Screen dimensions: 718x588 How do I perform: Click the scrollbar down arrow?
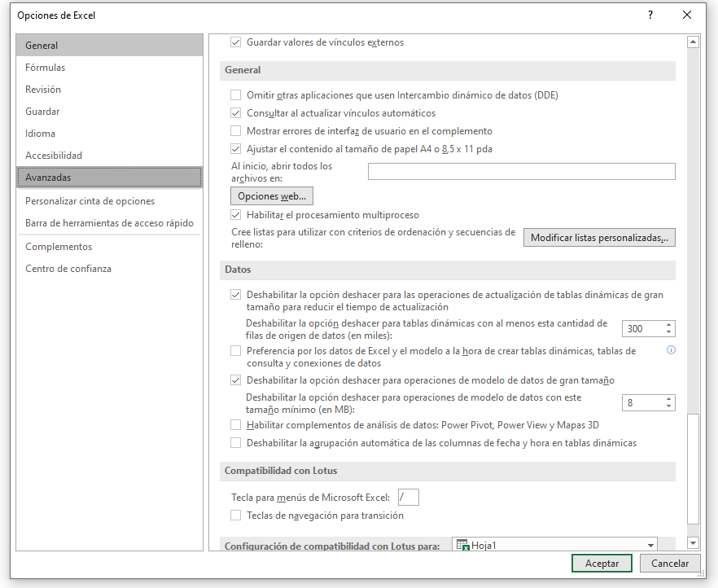[x=694, y=543]
